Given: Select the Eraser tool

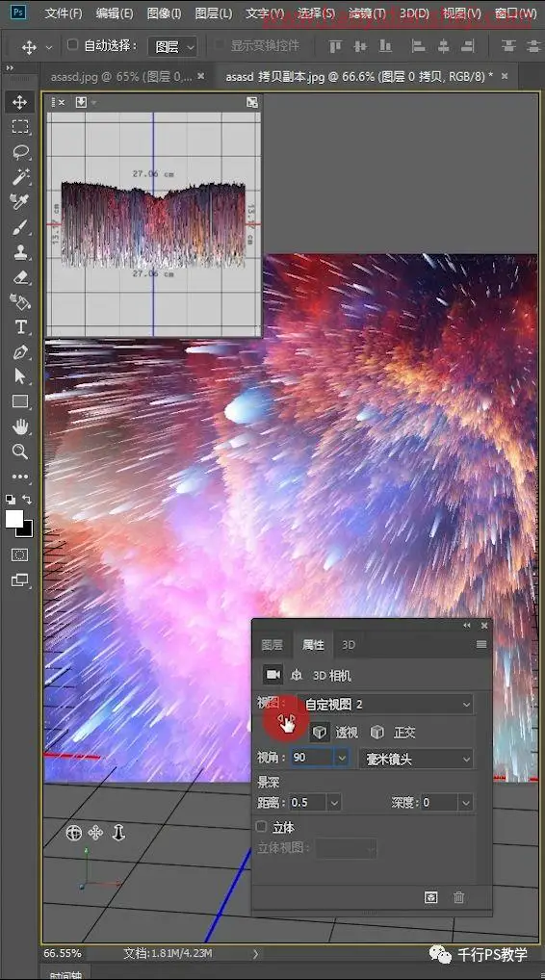Looking at the screenshot, I should coord(20,277).
